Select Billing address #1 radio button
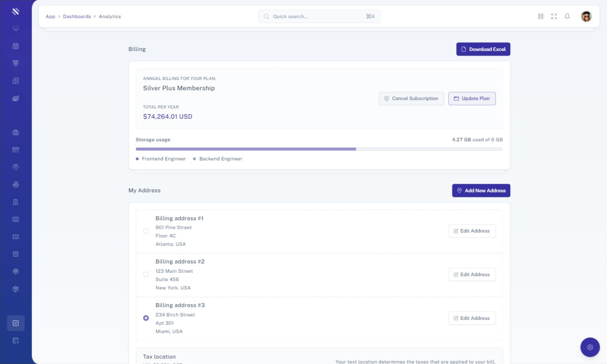 pyautogui.click(x=146, y=231)
